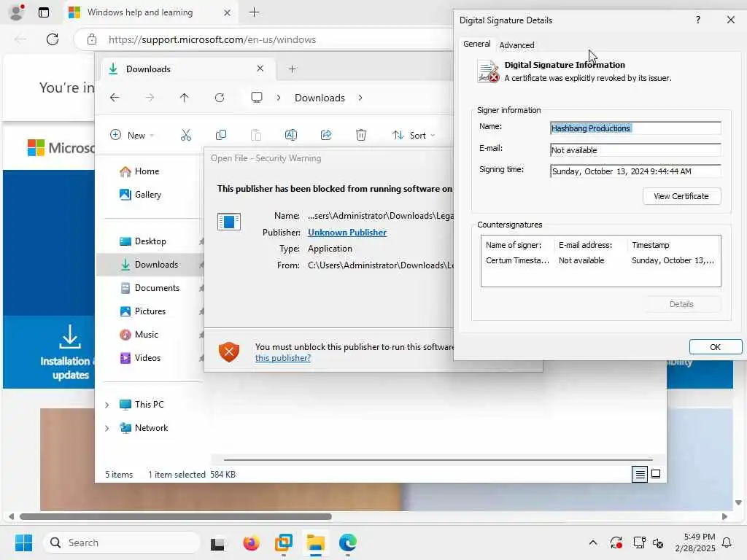747x560 pixels.
Task: Click the PC monitor icon in address breadcrumb
Action: (257, 98)
